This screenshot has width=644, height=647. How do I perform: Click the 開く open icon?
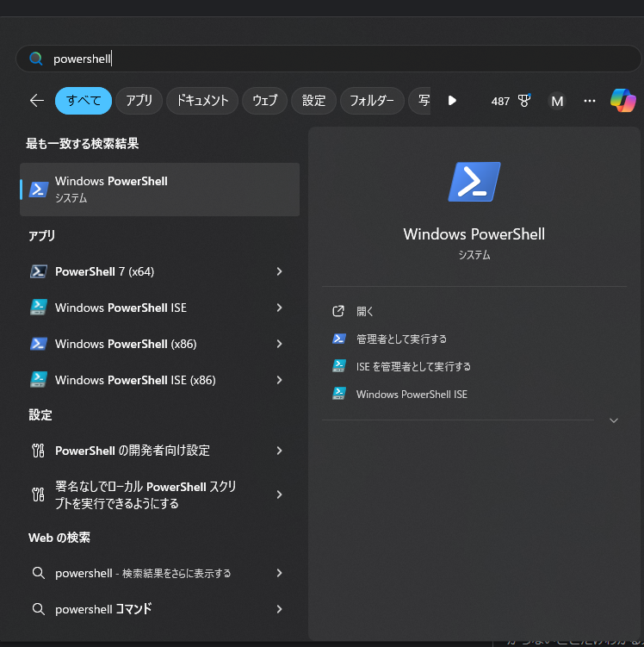338,311
